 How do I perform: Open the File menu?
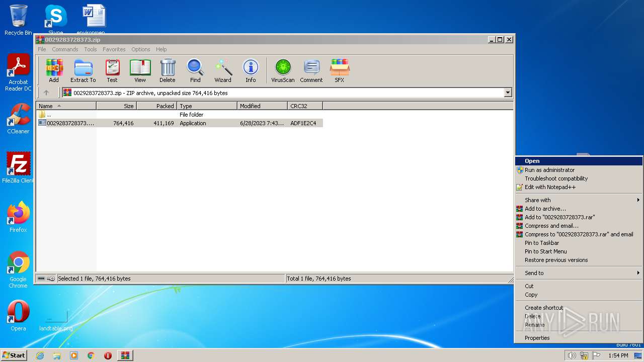pyautogui.click(x=42, y=49)
